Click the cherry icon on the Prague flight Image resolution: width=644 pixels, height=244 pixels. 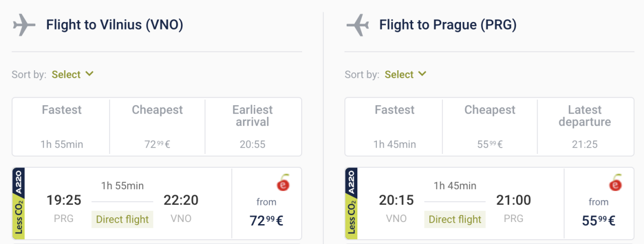(616, 183)
